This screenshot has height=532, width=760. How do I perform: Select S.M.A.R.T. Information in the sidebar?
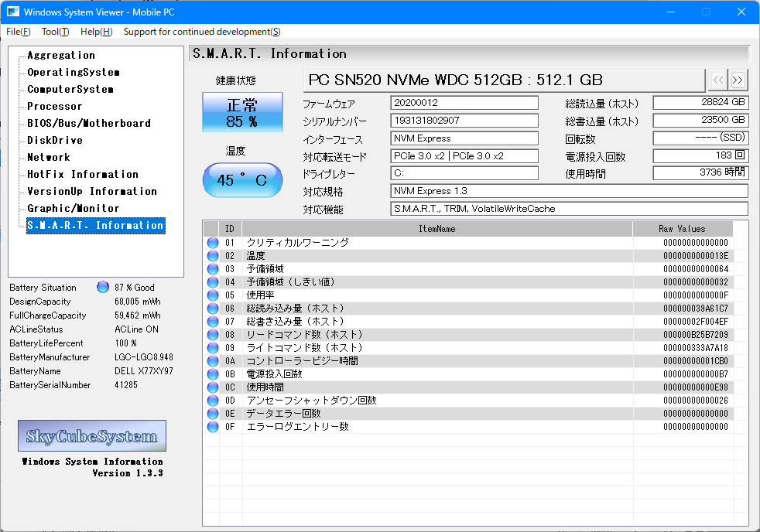point(95,225)
